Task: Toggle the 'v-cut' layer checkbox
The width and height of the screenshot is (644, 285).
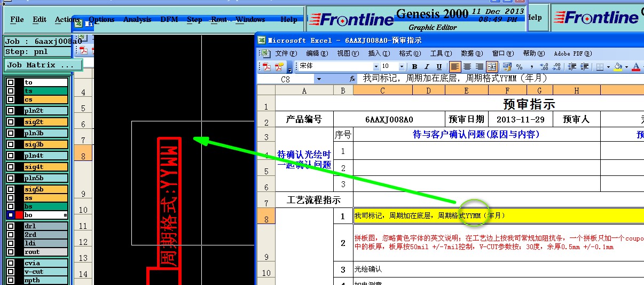Action: point(11,272)
